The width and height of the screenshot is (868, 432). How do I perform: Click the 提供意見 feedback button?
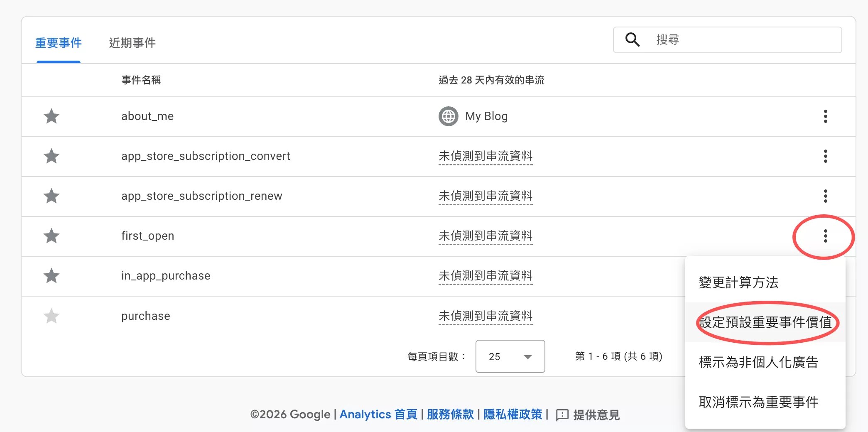pos(588,415)
